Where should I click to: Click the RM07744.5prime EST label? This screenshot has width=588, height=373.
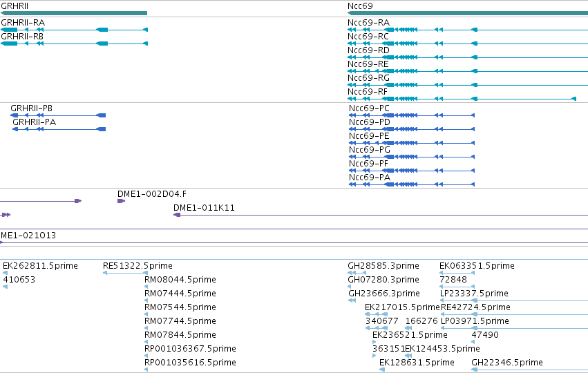tap(180, 322)
